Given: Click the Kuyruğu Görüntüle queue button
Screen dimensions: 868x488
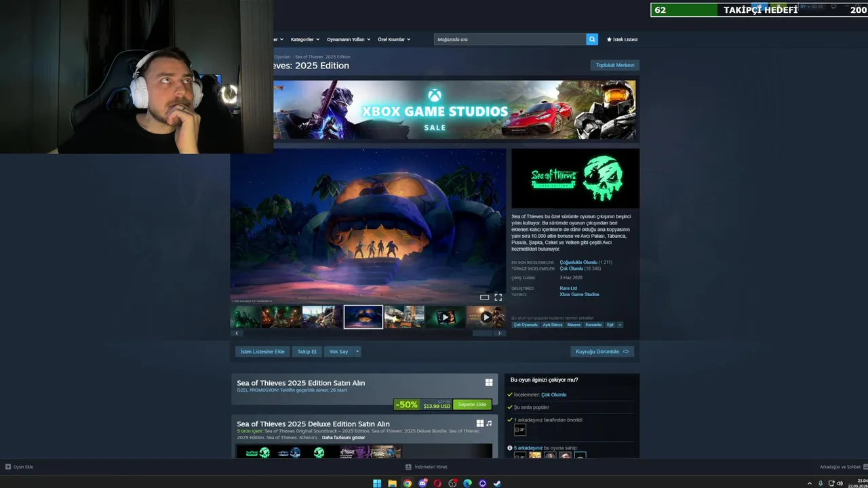Looking at the screenshot, I should click(602, 352).
